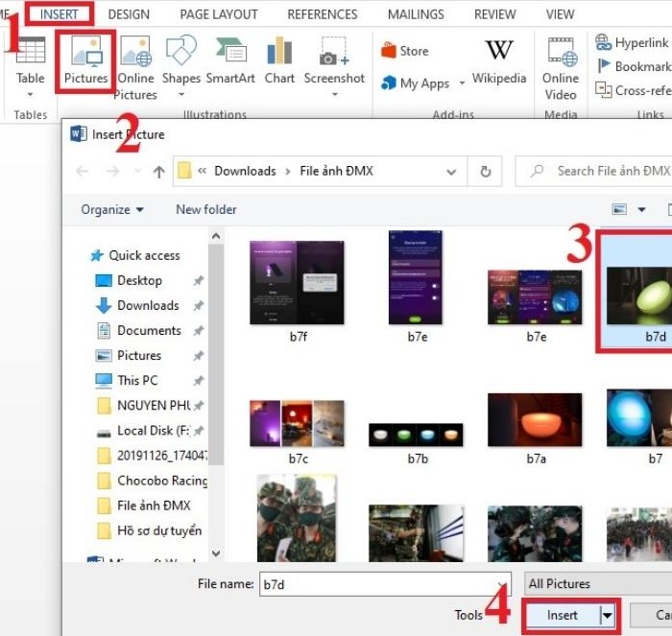
Task: Insert a Cross-reference
Action: pos(634,90)
